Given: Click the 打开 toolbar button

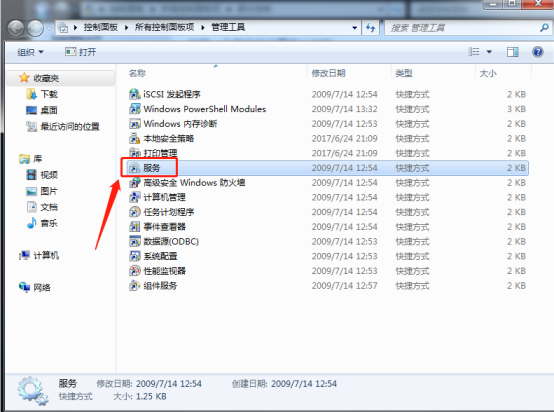Looking at the screenshot, I should (x=81, y=52).
